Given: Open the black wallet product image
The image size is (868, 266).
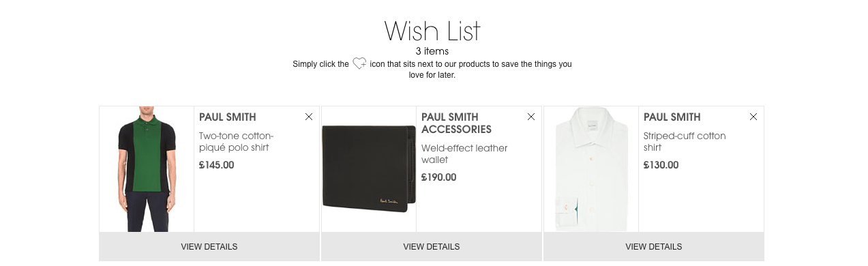Looking at the screenshot, I should tap(369, 169).
